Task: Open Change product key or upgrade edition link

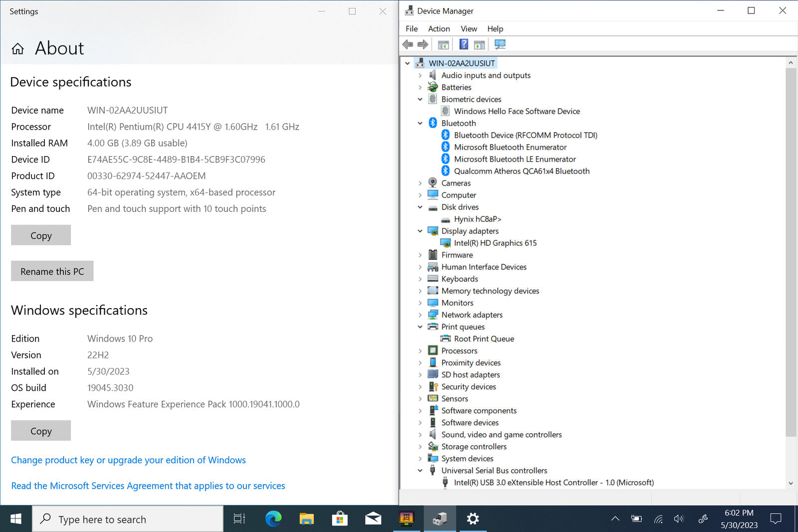Action: [x=128, y=460]
